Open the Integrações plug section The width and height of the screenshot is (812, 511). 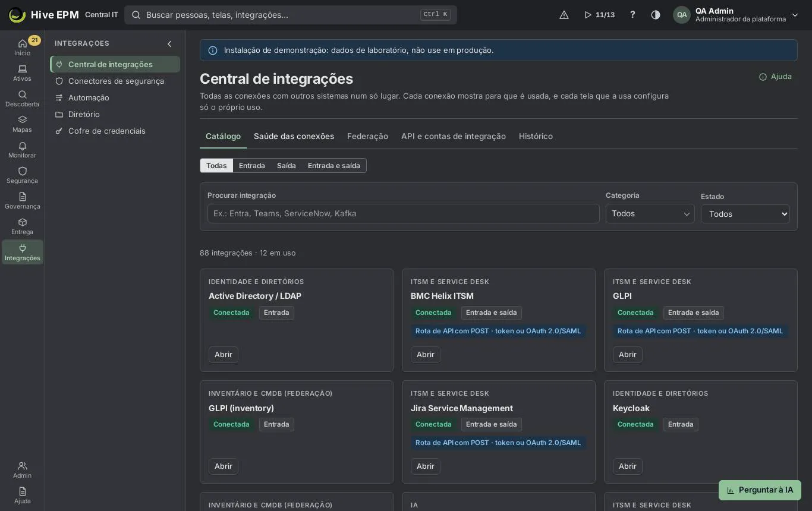point(22,252)
